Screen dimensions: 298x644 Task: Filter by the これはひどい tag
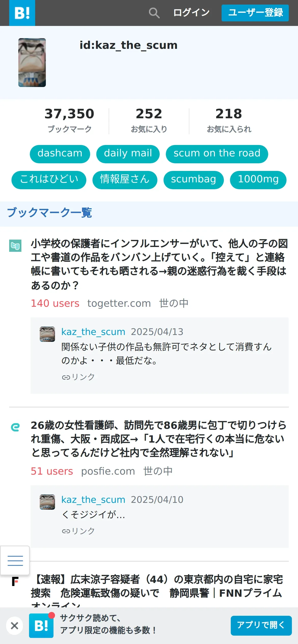pos(49,180)
